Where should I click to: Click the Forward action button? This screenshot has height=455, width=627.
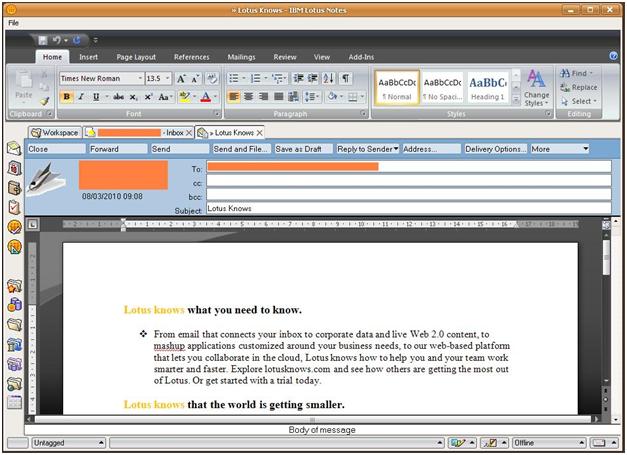pyautogui.click(x=118, y=149)
